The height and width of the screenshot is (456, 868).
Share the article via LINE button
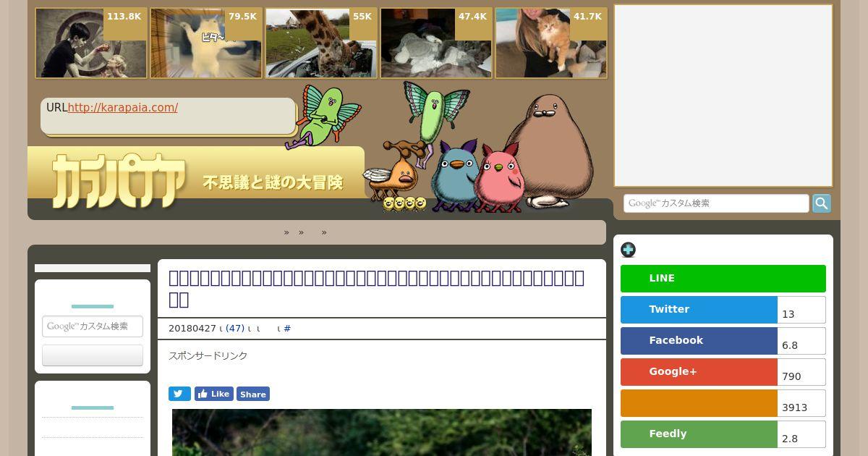(723, 279)
